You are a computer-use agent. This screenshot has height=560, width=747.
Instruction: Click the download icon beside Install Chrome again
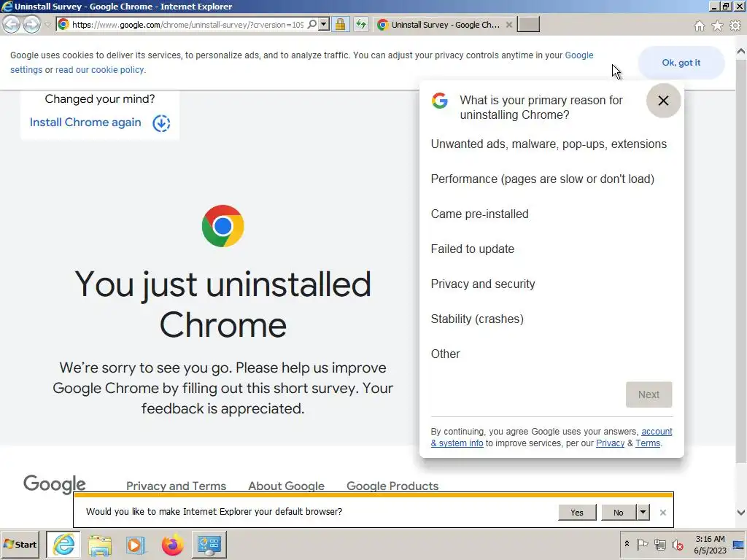coord(161,122)
